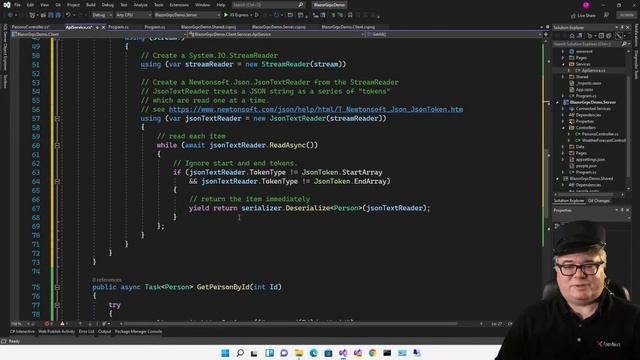Select people.json in Solution Explorer
The width and height of the screenshot is (640, 360).
point(585,166)
